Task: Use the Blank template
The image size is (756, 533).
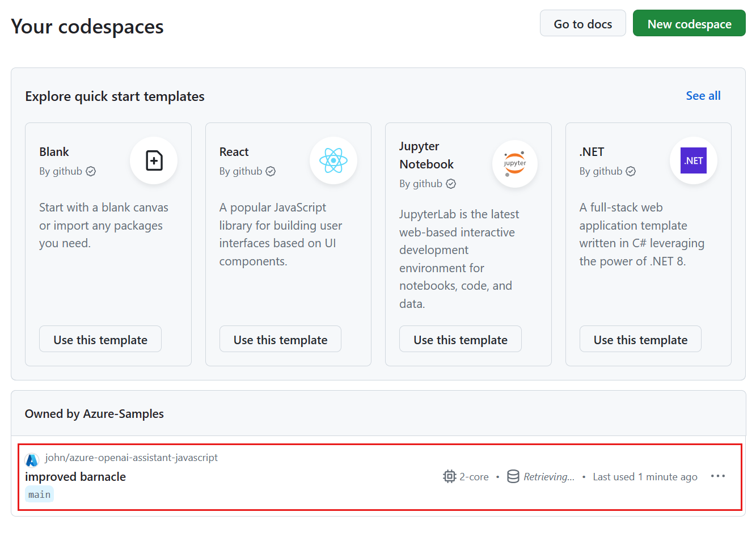Action: point(100,339)
